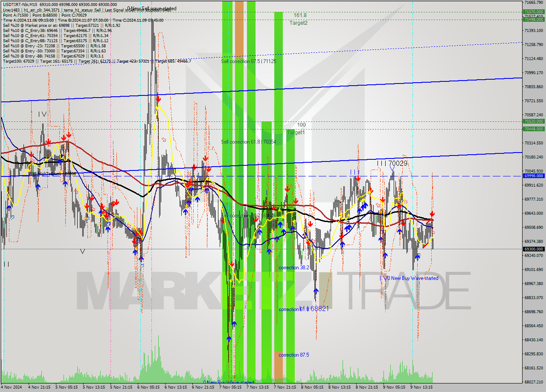546x392 pixels.
Task: Click the 'Sell correction 61.8 | 70354' label
Action: pyautogui.click(x=248, y=142)
